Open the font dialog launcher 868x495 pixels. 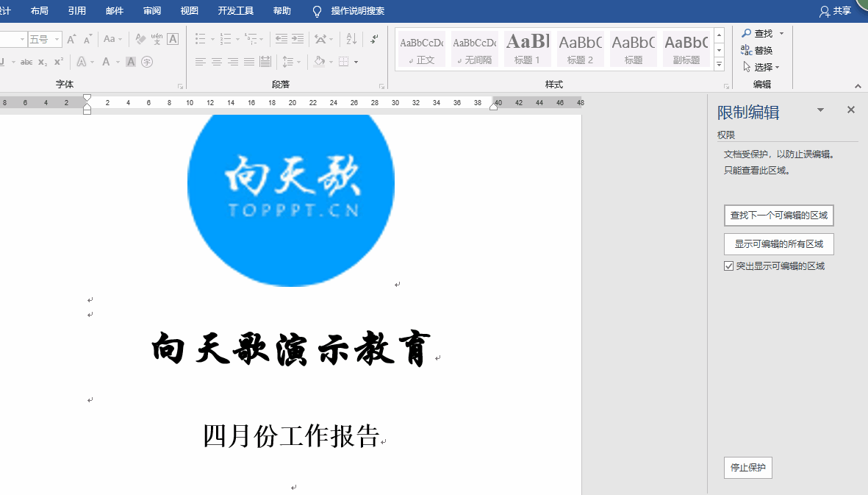point(180,86)
